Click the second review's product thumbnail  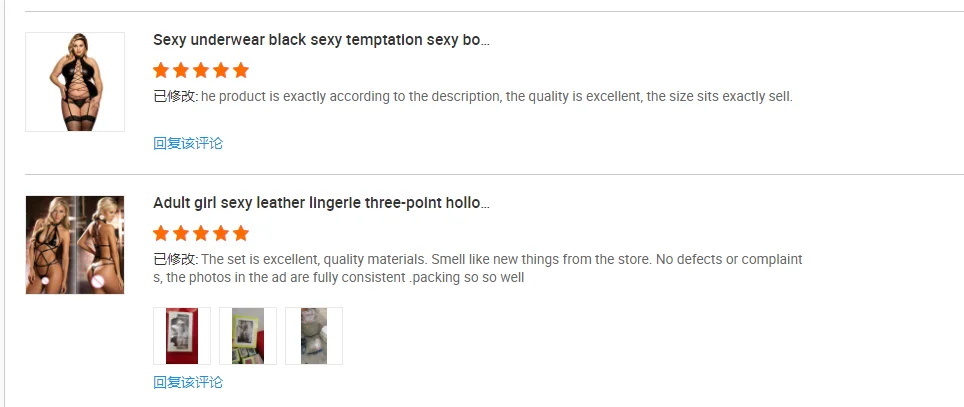(75, 245)
